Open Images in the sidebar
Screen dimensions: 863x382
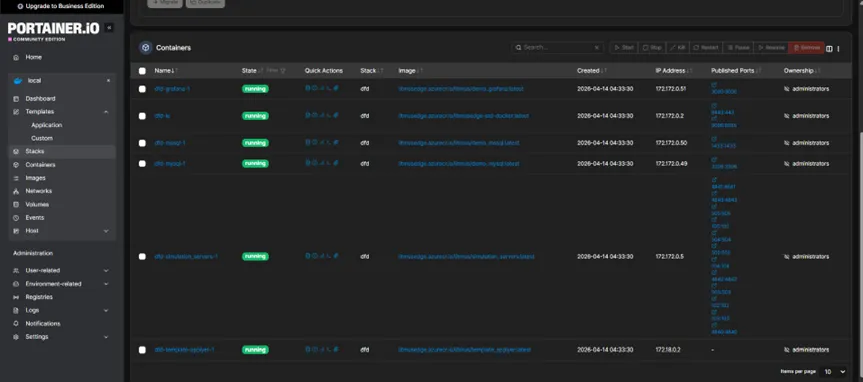pyautogui.click(x=35, y=178)
